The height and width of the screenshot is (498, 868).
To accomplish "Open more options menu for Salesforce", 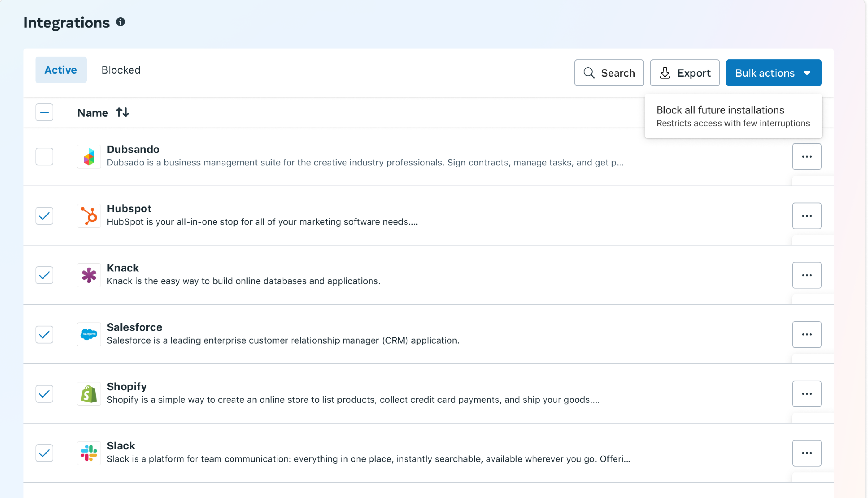I will pos(806,334).
